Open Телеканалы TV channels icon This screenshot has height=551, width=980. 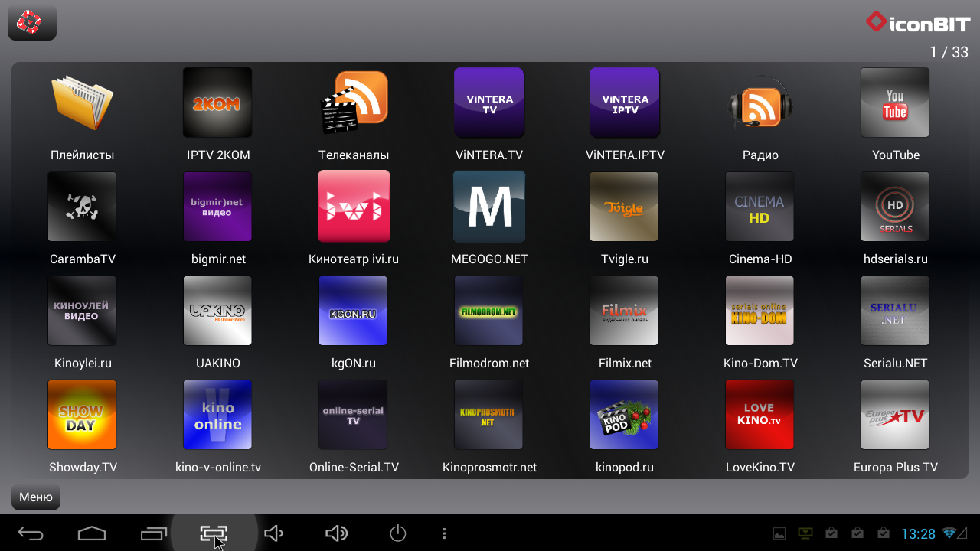(353, 103)
